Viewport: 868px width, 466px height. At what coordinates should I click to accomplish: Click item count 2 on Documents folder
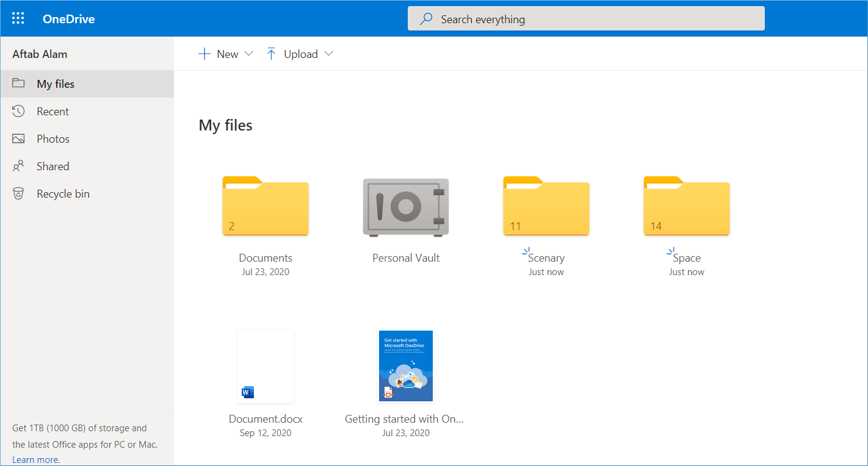[232, 226]
